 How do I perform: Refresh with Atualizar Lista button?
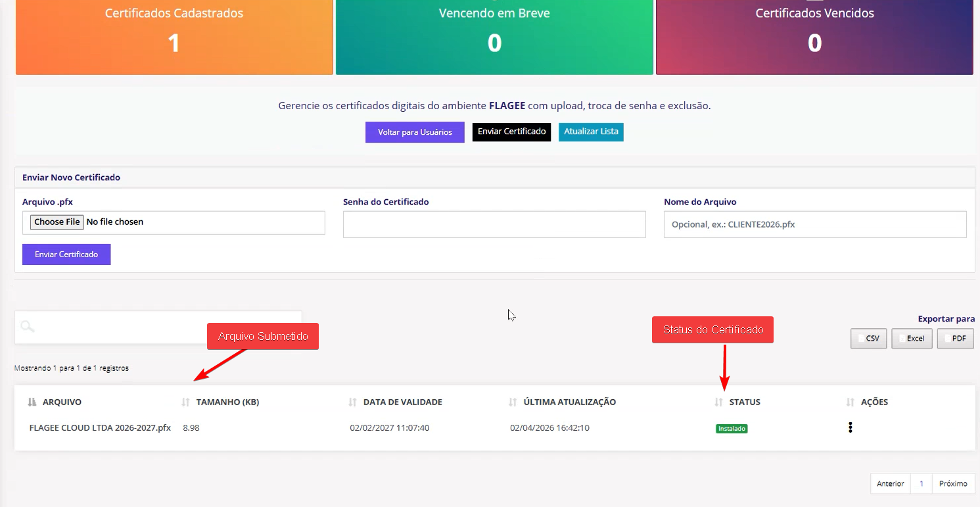[591, 132]
